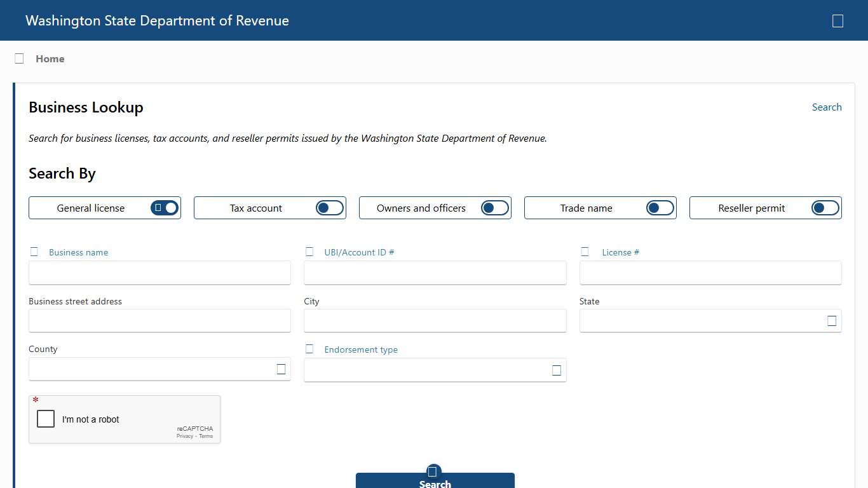Click the magnifying glass above the Search button
The image size is (868, 488).
(x=434, y=470)
